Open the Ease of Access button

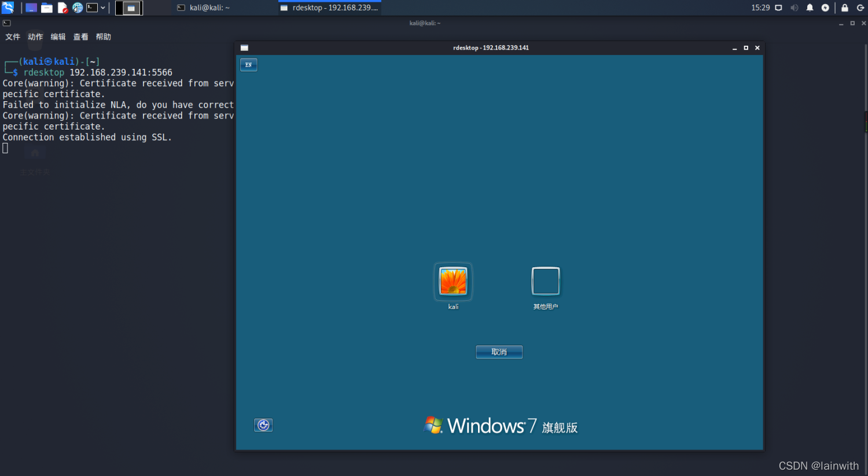click(x=263, y=425)
